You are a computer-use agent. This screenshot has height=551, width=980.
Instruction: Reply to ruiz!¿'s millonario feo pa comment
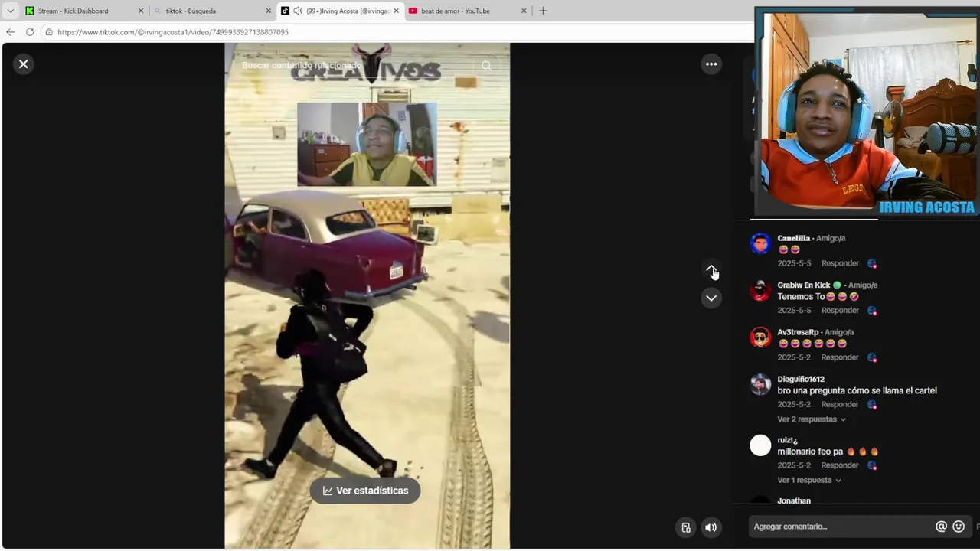[x=840, y=465]
